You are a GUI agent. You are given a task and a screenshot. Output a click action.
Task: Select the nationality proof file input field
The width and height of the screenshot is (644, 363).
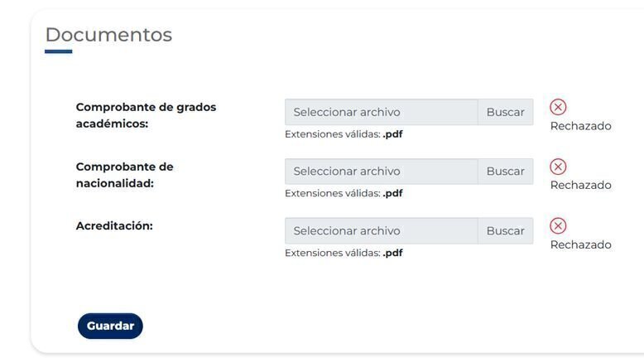click(x=381, y=172)
